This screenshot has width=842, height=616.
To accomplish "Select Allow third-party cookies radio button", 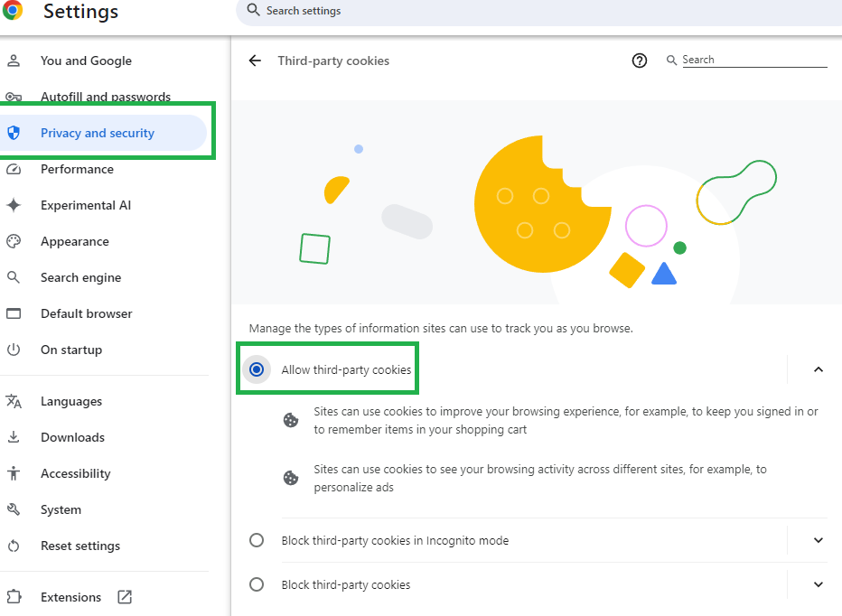I will (x=257, y=369).
